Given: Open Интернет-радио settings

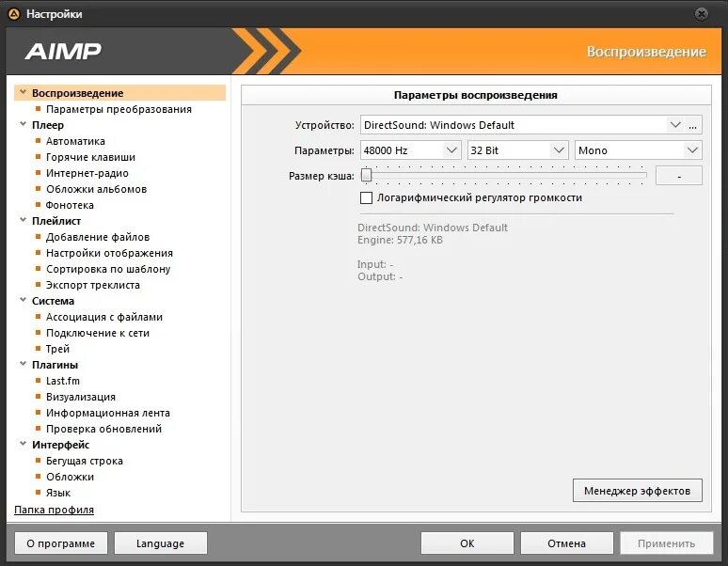Looking at the screenshot, I should click(87, 173).
